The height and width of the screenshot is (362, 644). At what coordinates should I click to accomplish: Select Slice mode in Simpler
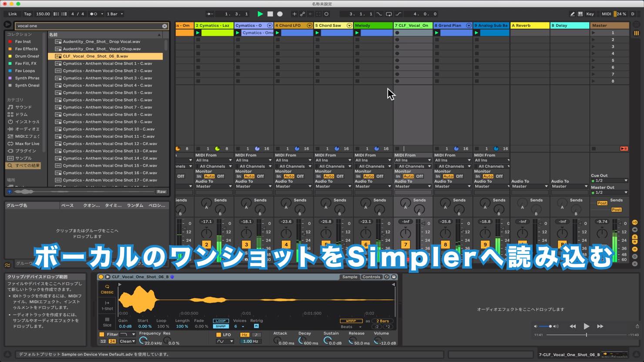pyautogui.click(x=107, y=322)
